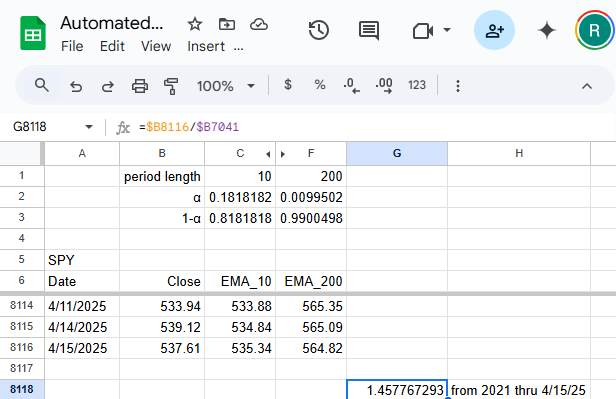Search the menus magnifier icon
This screenshot has width=616, height=399.
click(42, 85)
